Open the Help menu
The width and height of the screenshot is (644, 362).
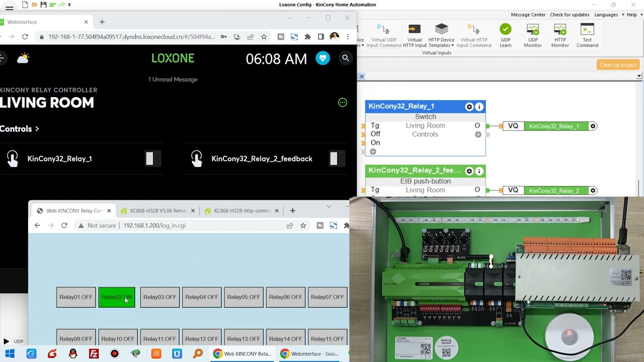point(633,15)
